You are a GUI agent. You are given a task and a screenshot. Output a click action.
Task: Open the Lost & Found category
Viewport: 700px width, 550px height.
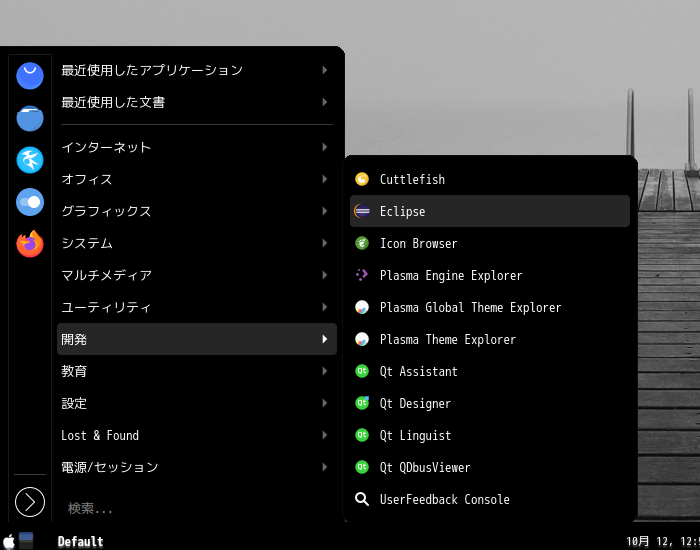[197, 435]
